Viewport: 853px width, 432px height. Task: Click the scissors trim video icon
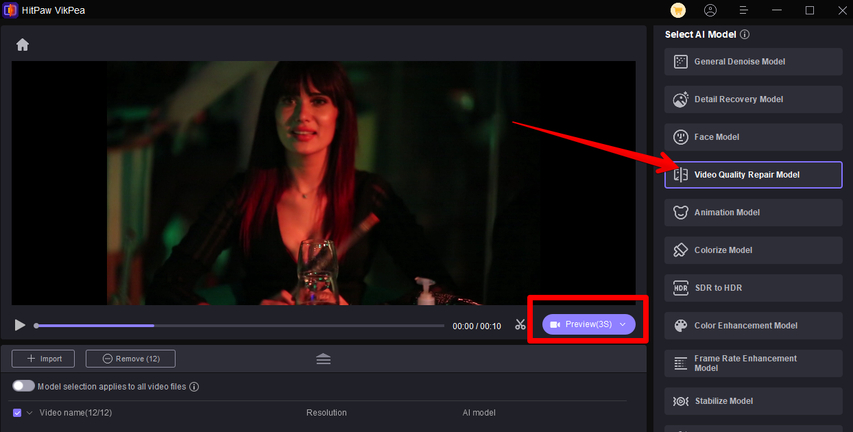click(520, 325)
